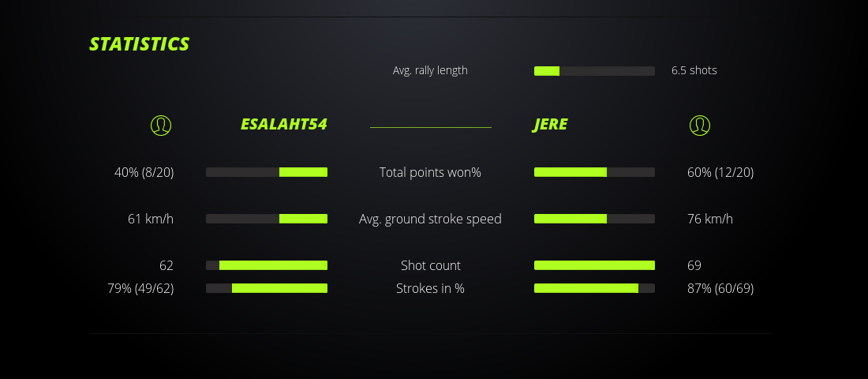
Task: Click the 60% (12/20) value
Action: pyautogui.click(x=720, y=172)
